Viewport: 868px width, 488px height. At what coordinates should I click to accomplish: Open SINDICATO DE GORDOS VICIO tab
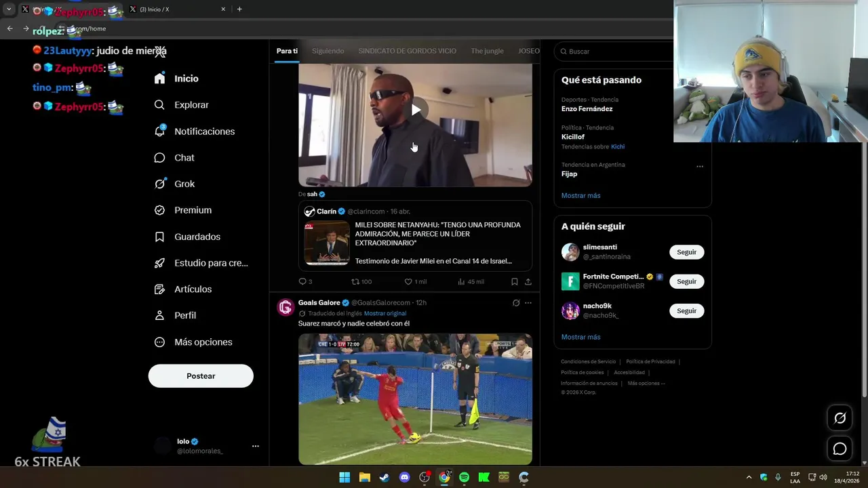(407, 51)
